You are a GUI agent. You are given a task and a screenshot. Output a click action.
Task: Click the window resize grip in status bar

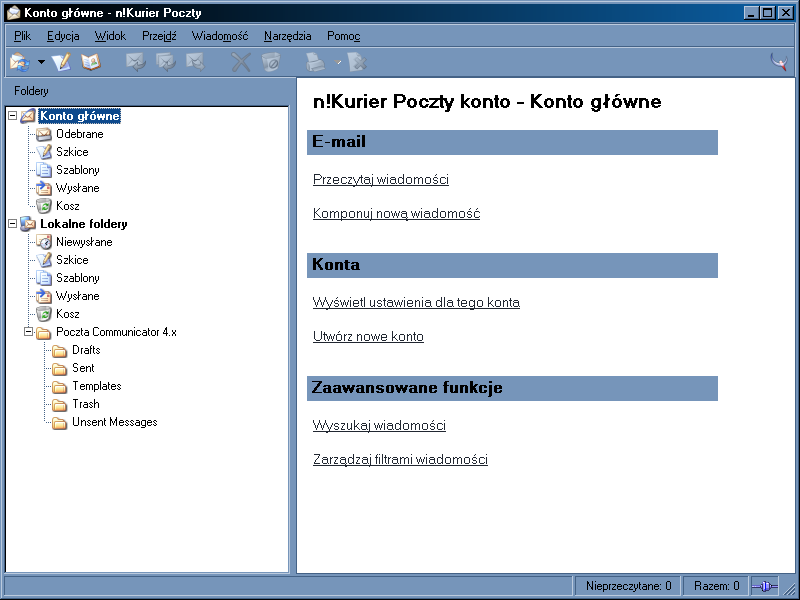[x=788, y=588]
